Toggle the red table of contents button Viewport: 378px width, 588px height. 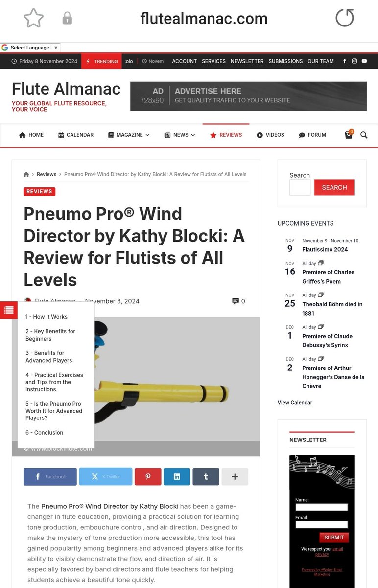8,310
